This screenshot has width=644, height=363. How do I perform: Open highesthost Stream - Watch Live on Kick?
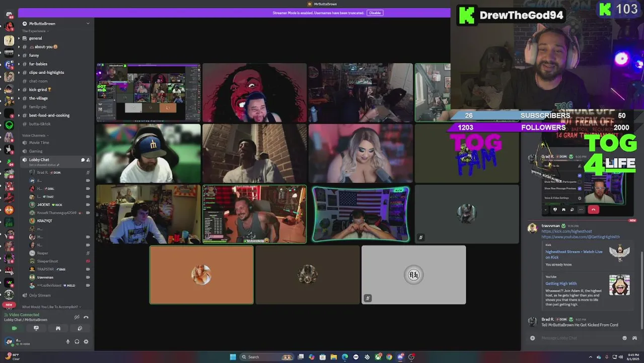coord(574,255)
